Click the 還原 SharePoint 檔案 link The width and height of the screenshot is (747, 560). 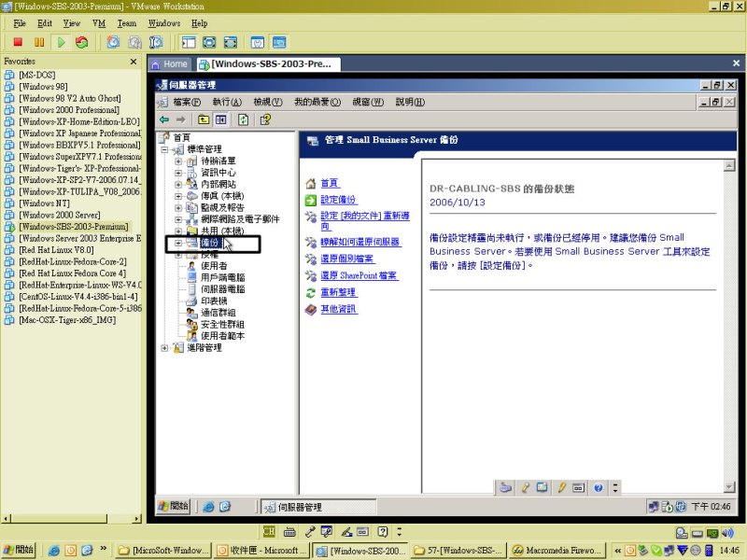pos(359,275)
